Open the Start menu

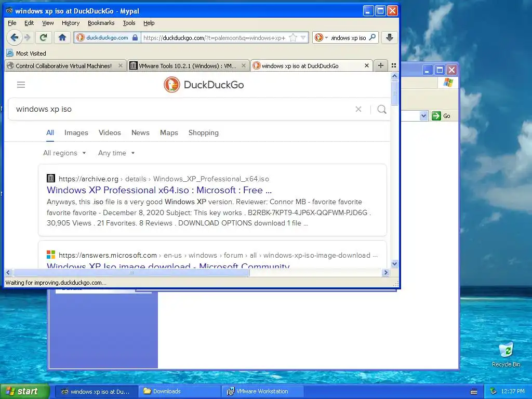(24, 391)
